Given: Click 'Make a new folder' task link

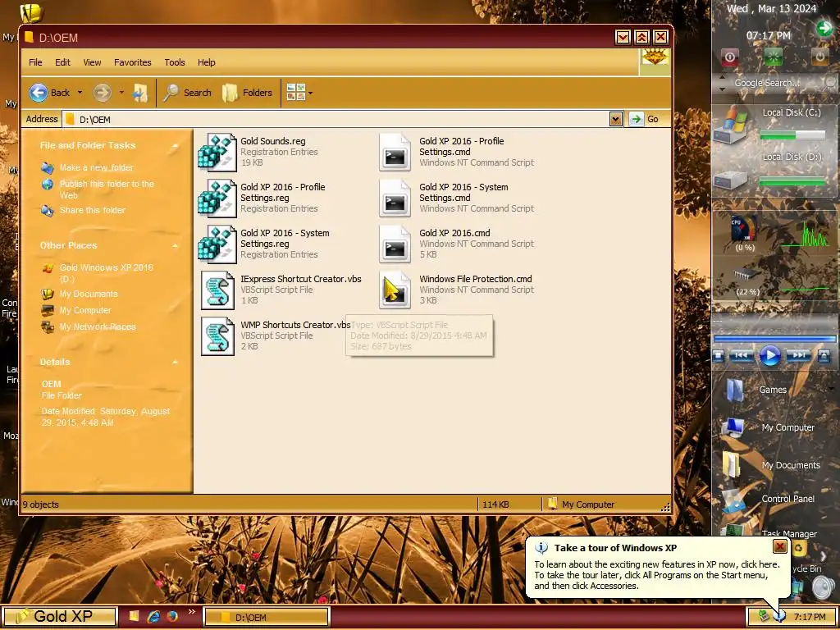Looking at the screenshot, I should 97,167.
